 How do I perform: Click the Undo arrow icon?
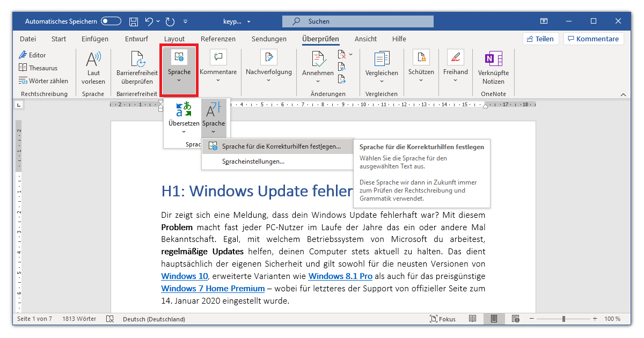tap(149, 21)
